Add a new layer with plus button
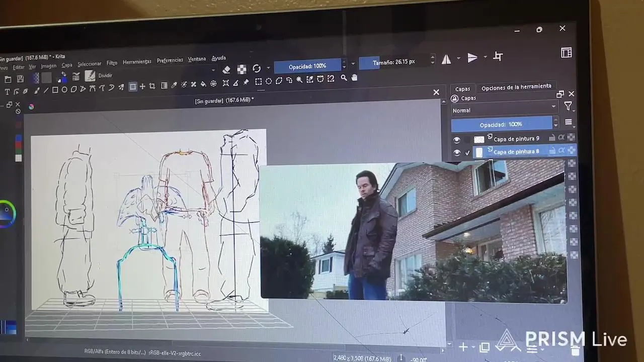 coord(463,347)
